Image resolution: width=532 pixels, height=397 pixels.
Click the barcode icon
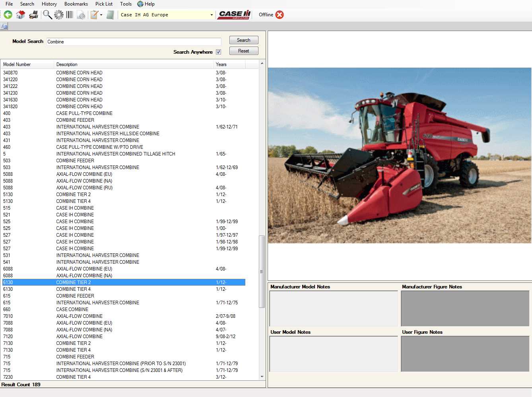(x=70, y=15)
